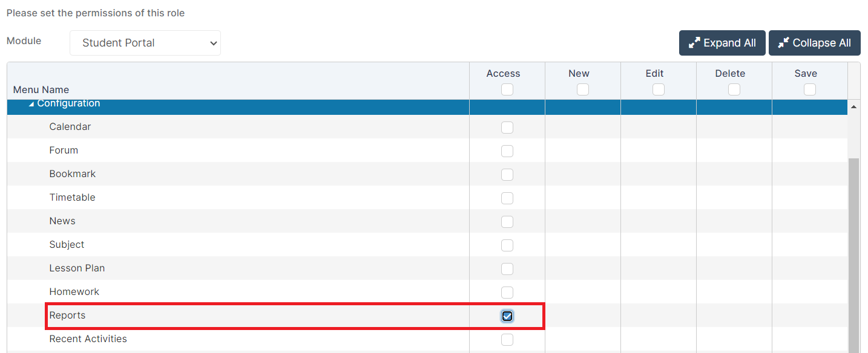This screenshot has height=353, width=868.
Task: Select the Calendar menu row text
Action: [x=70, y=127]
